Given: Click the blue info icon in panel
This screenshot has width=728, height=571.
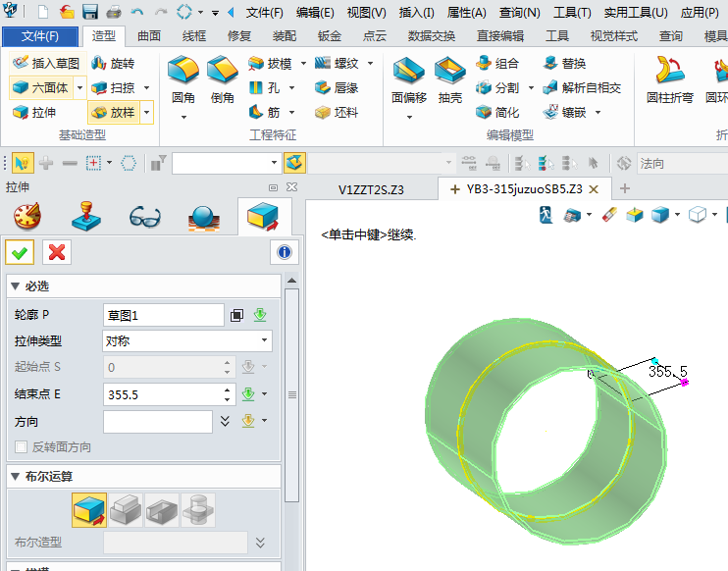Looking at the screenshot, I should point(285,252).
